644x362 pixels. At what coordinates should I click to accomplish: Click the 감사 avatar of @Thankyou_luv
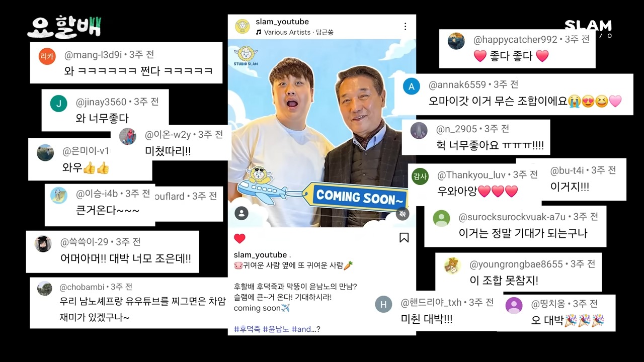pos(420,176)
